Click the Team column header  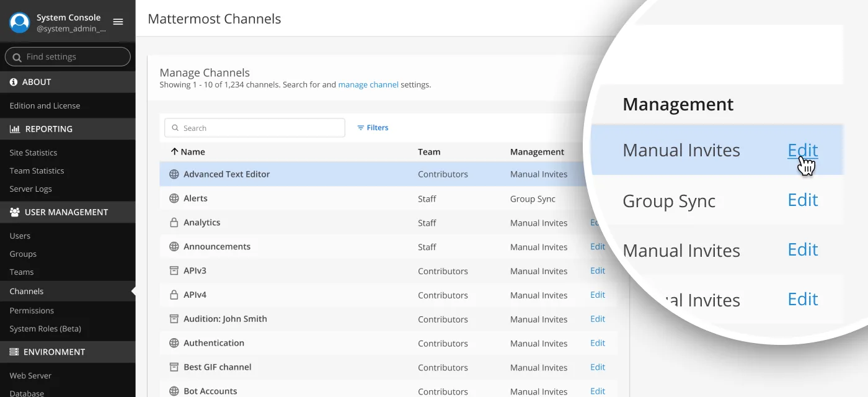tap(429, 151)
